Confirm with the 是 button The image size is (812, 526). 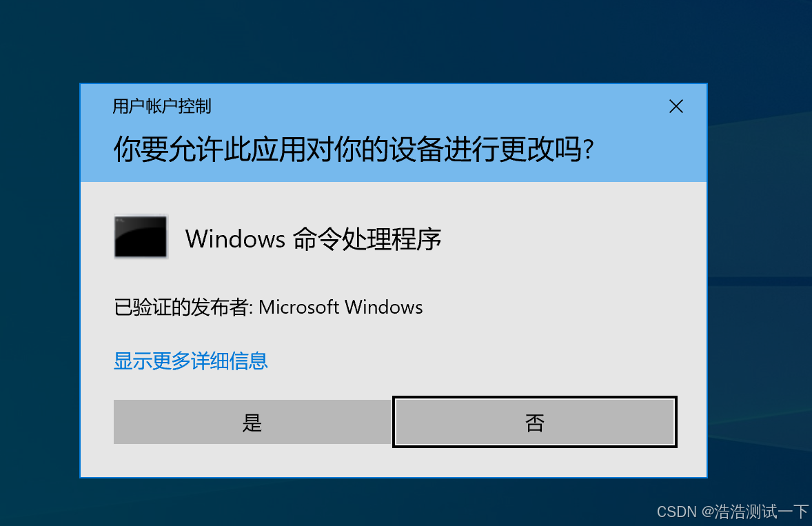coord(252,422)
